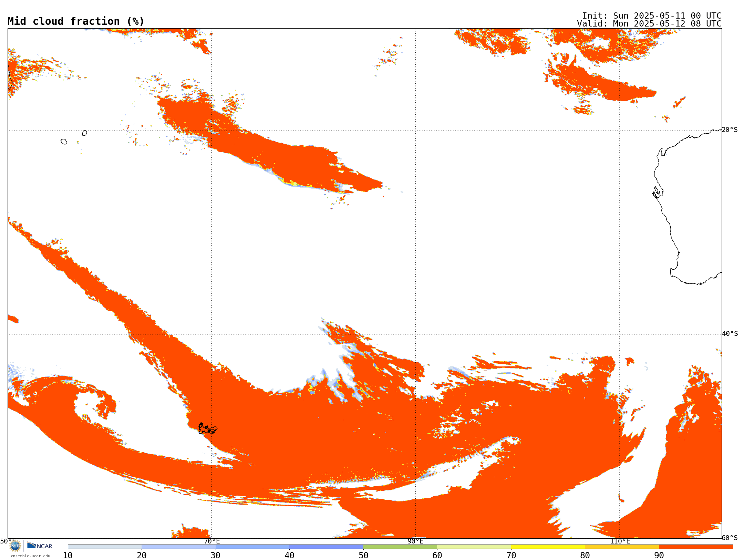744x560 pixels.
Task: Click the colorbar tick label 60
Action: [437, 556]
